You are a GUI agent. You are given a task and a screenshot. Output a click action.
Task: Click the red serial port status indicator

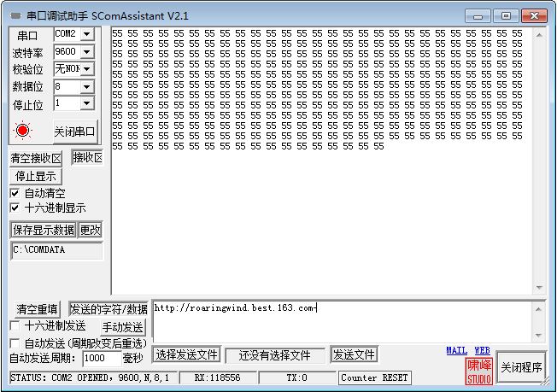(23, 131)
